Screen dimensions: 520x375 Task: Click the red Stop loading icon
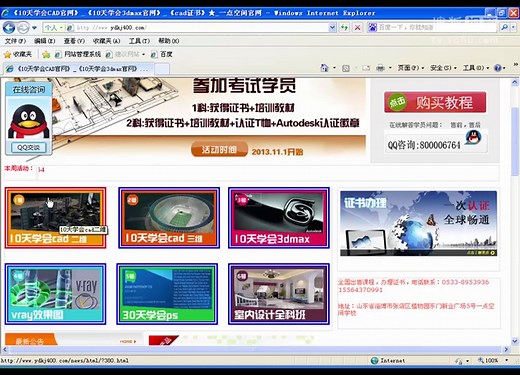tap(357, 28)
